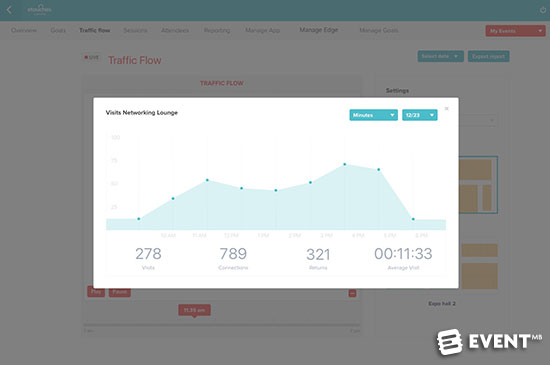Switch to the Sessions tab
Image resolution: width=550 pixels, height=365 pixels.
click(135, 31)
